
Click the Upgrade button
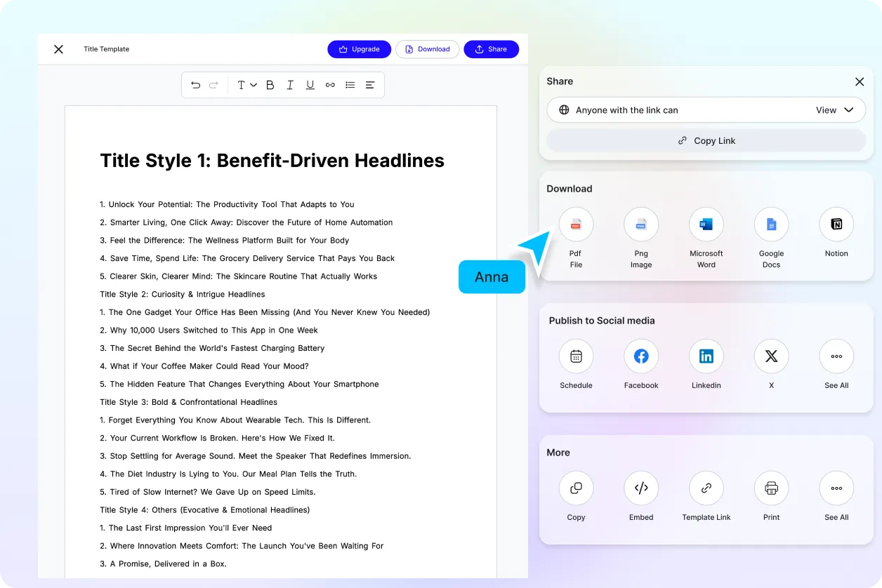[360, 49]
